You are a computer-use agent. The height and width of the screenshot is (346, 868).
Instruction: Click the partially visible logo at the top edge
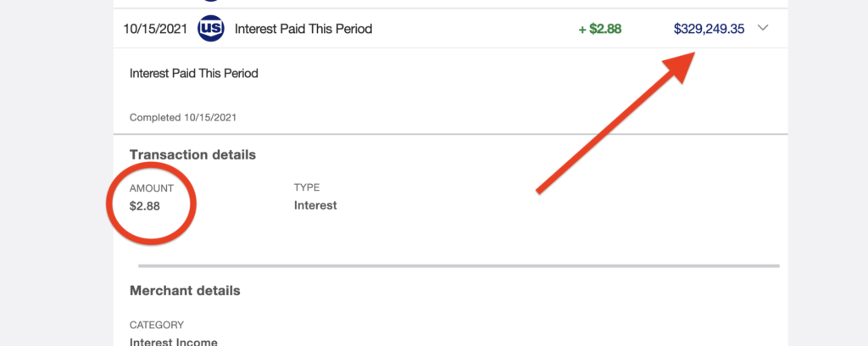pyautogui.click(x=211, y=2)
